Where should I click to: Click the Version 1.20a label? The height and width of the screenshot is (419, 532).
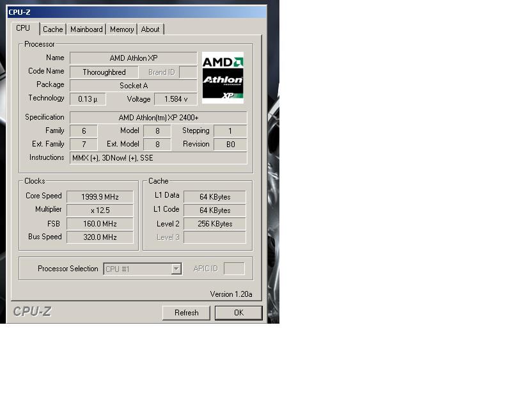pyautogui.click(x=231, y=294)
